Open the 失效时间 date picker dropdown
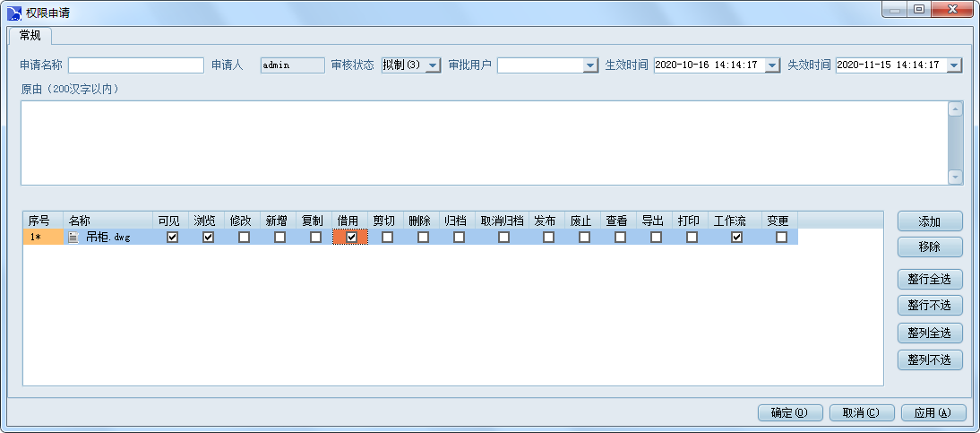Viewport: 980px width, 433px height. click(953, 65)
